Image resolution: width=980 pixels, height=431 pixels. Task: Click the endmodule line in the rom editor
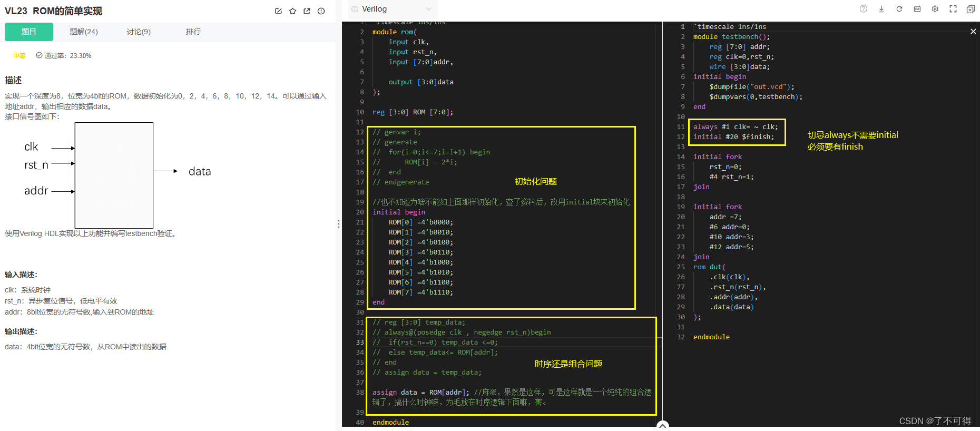point(390,423)
